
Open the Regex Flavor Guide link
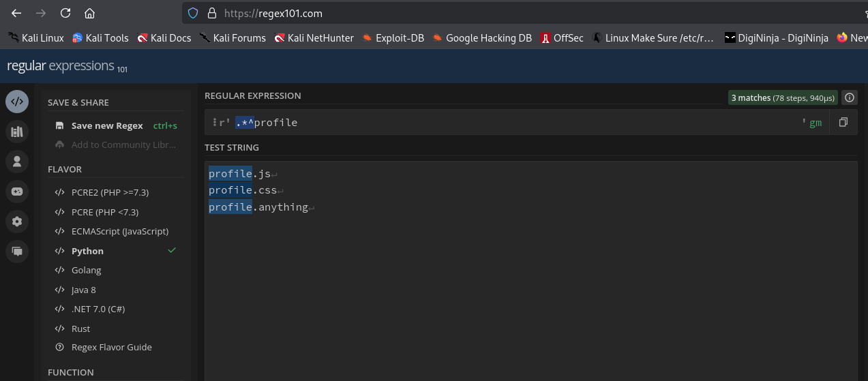pos(111,348)
